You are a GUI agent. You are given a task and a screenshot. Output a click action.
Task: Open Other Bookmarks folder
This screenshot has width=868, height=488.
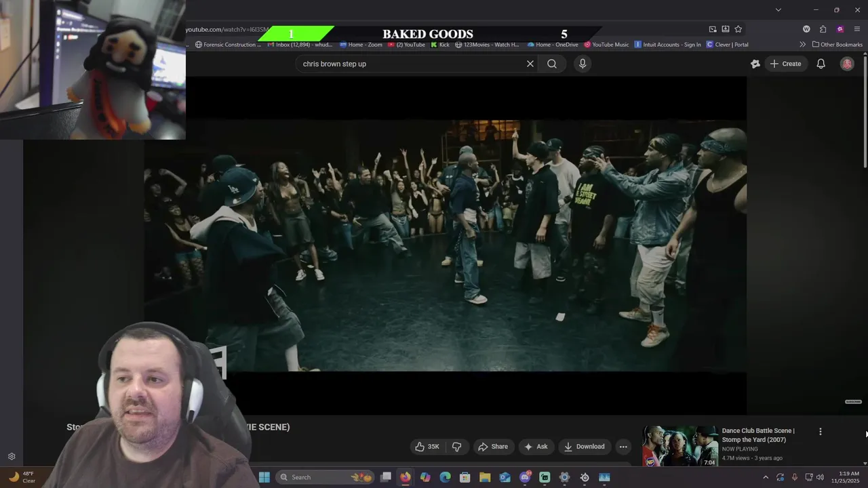click(837, 45)
